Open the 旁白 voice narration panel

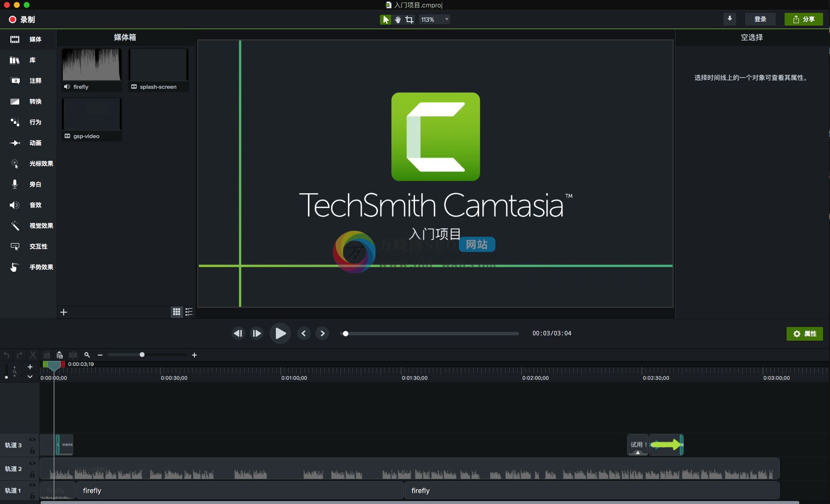tap(28, 184)
